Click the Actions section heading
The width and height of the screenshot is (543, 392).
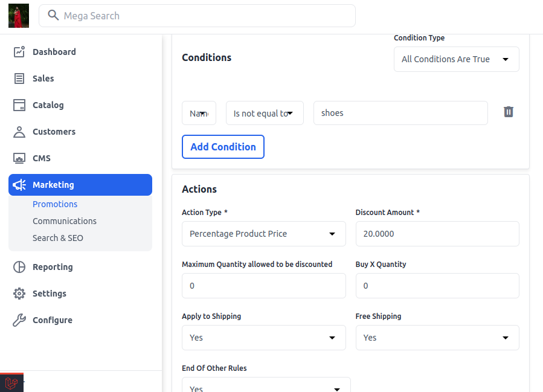coord(199,190)
